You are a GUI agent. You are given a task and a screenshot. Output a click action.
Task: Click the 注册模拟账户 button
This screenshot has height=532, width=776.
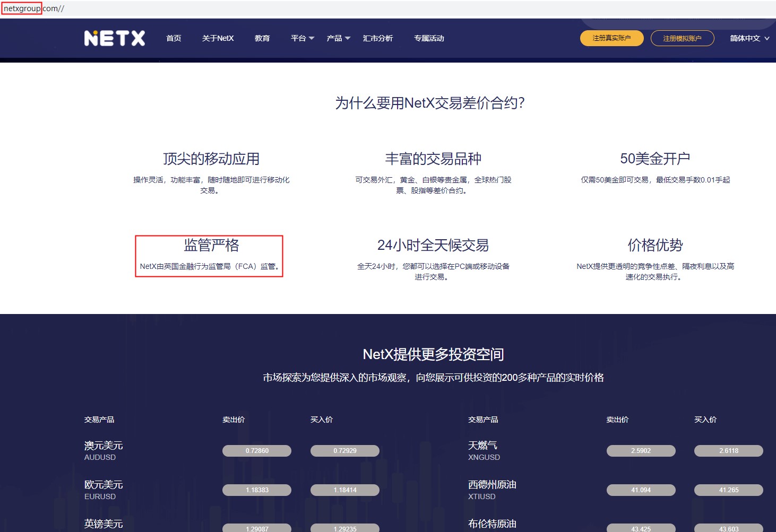(682, 38)
